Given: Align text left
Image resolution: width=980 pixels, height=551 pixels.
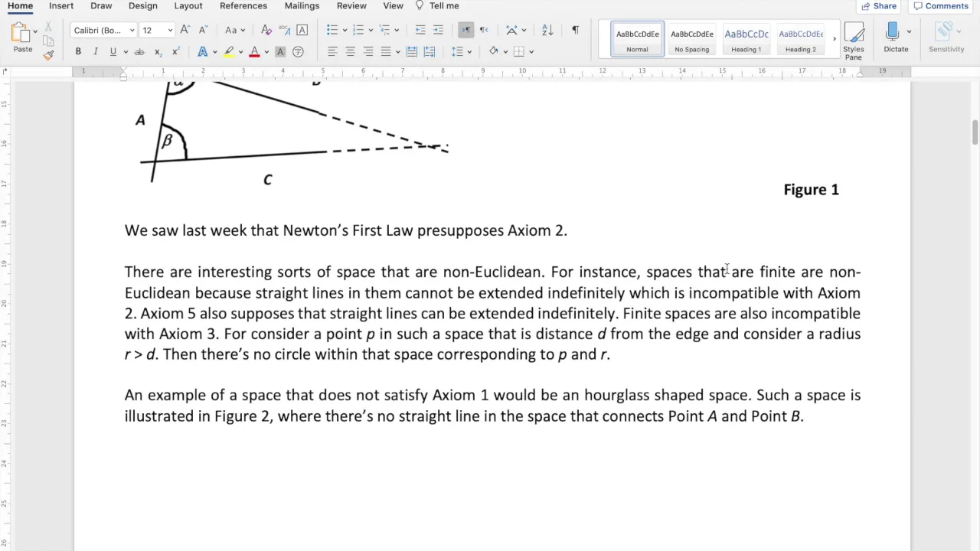Looking at the screenshot, I should (x=332, y=51).
